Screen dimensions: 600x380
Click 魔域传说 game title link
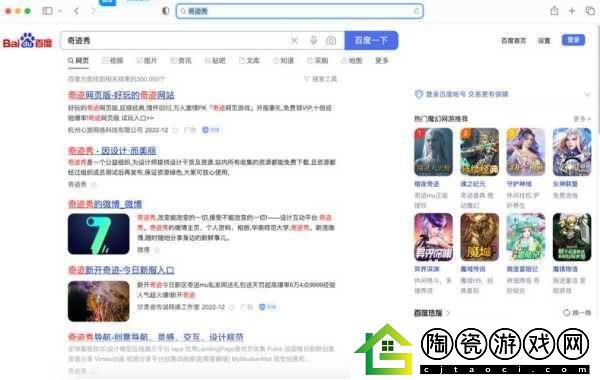pos(473,269)
